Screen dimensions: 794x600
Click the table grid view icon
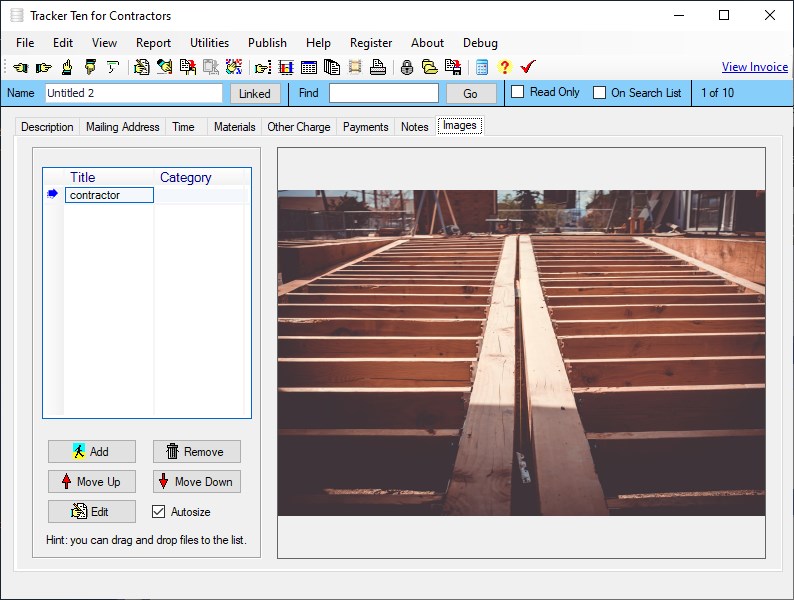pyautogui.click(x=309, y=68)
